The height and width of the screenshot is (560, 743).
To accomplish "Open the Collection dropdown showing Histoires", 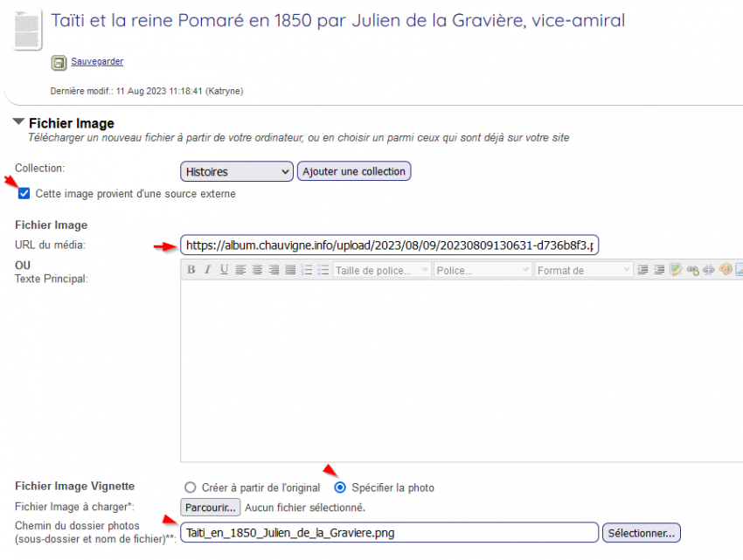I will (x=237, y=172).
